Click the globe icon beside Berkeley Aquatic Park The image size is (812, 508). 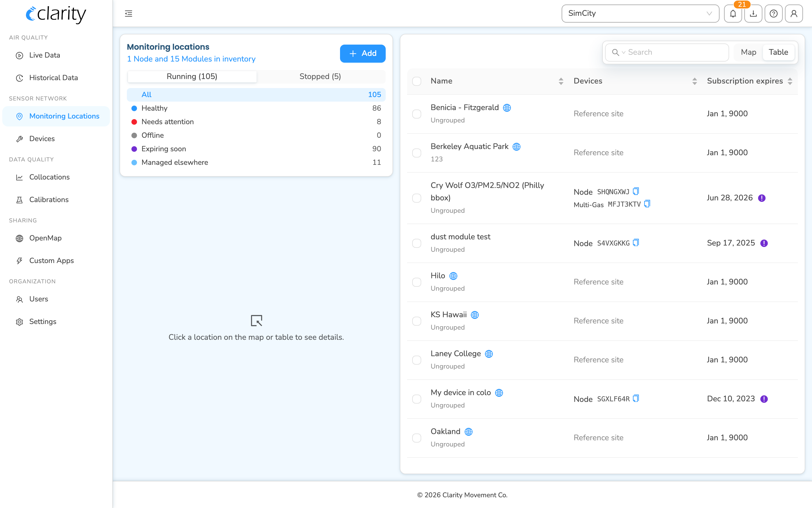pos(517,147)
